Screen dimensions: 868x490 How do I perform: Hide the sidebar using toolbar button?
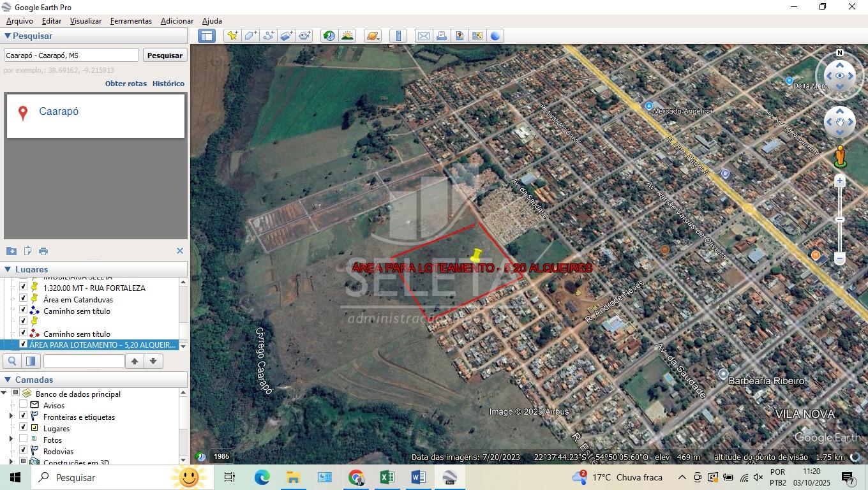pyautogui.click(x=207, y=36)
